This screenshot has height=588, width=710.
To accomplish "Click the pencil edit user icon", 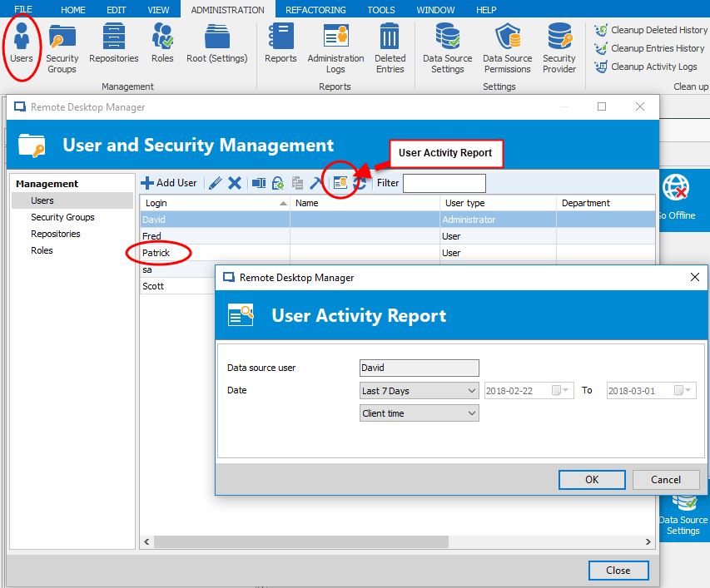I will point(215,183).
